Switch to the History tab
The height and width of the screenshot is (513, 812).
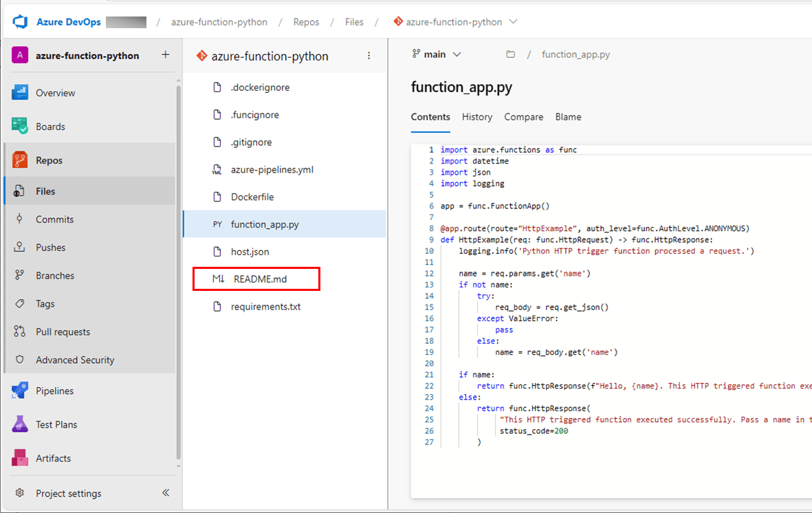477,117
